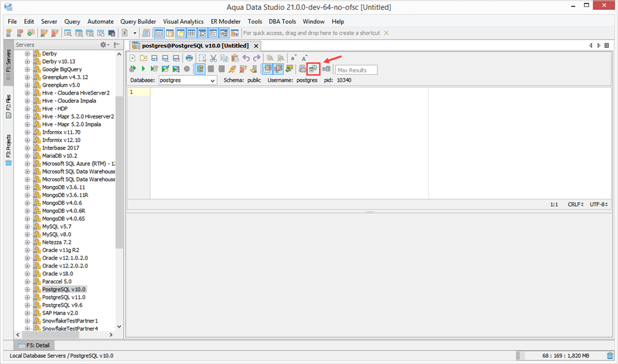Toggle the highlighted auto-commit button in query toolbar
The image size is (618, 364).
pyautogui.click(x=200, y=69)
